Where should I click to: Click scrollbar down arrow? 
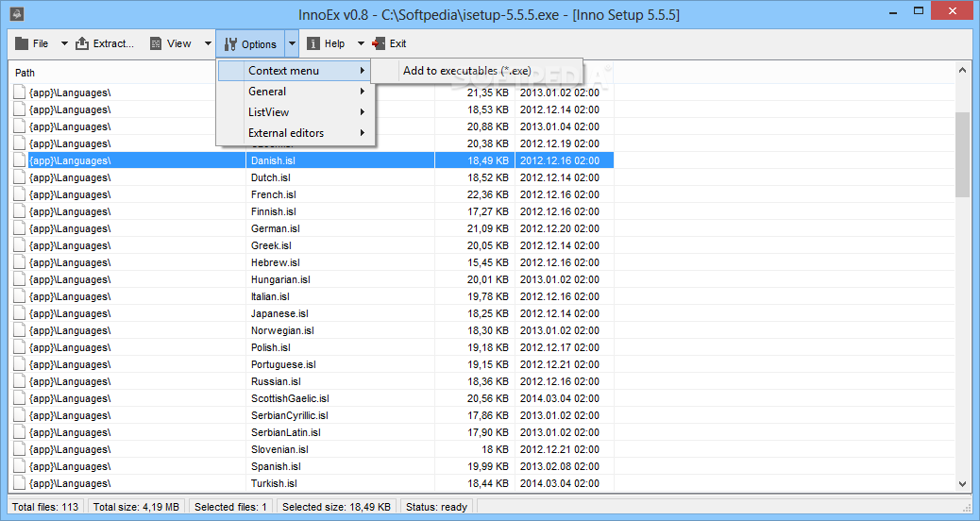coord(962,483)
